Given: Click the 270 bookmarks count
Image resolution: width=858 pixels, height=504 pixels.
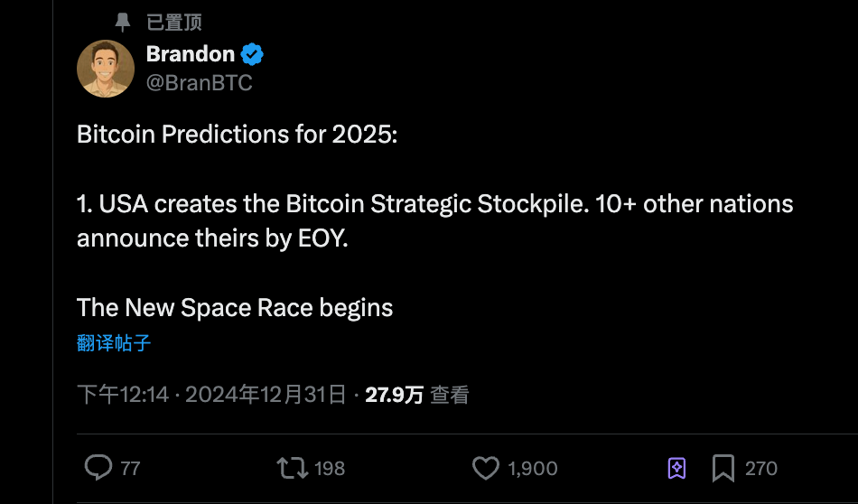Looking at the screenshot, I should (760, 468).
